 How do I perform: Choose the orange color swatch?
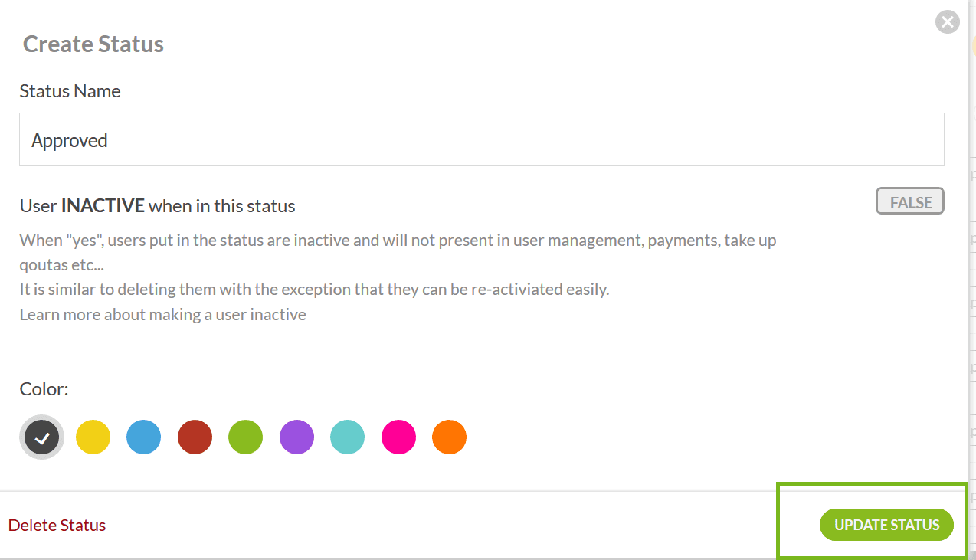point(449,437)
